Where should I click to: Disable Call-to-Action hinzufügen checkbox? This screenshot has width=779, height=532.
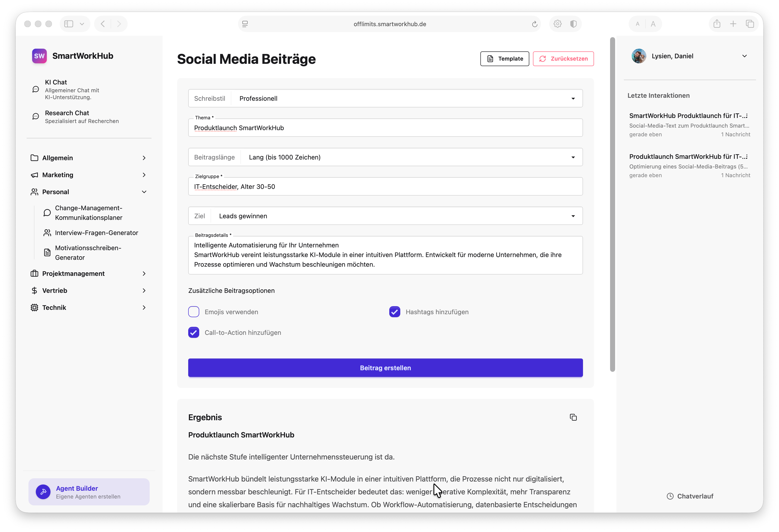(194, 333)
